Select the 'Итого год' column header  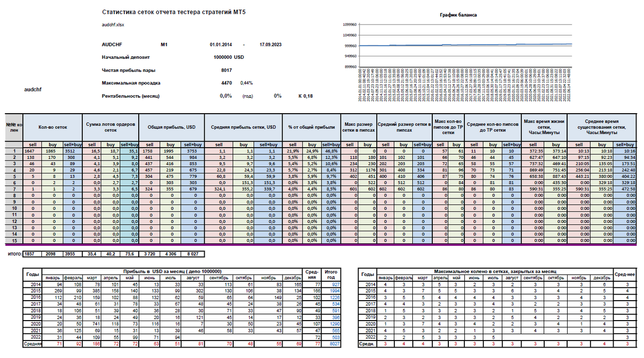331,274
